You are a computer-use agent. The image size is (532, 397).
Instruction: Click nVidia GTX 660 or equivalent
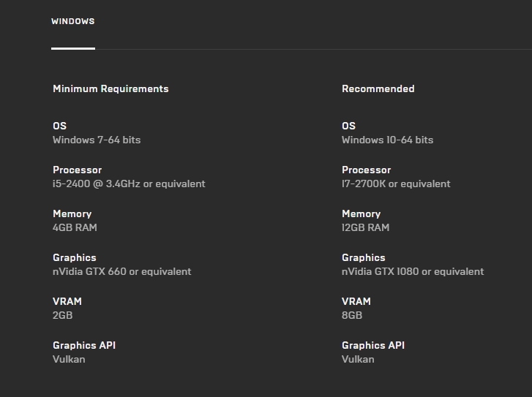coord(121,271)
